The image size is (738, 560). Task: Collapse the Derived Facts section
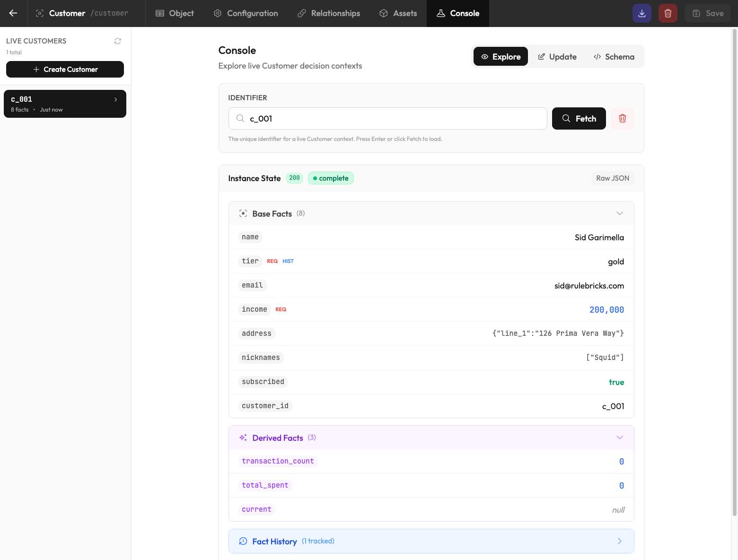620,437
